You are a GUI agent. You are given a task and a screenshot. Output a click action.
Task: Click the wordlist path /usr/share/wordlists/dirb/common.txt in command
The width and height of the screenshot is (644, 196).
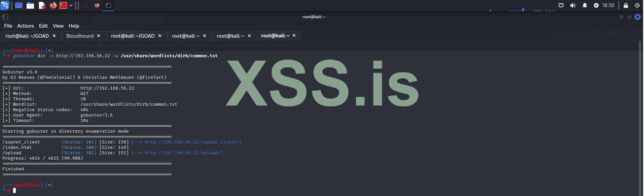click(x=169, y=56)
